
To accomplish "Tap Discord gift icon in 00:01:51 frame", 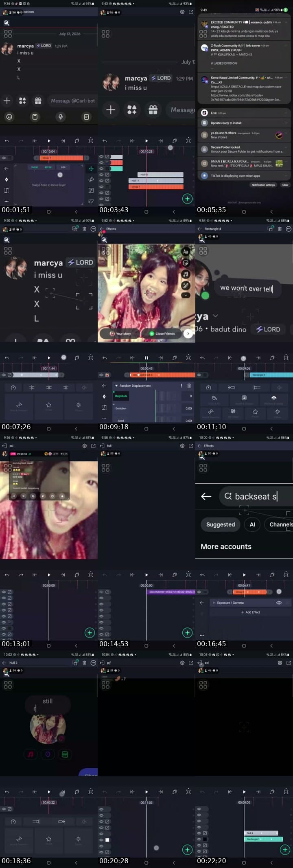I will coord(38,101).
